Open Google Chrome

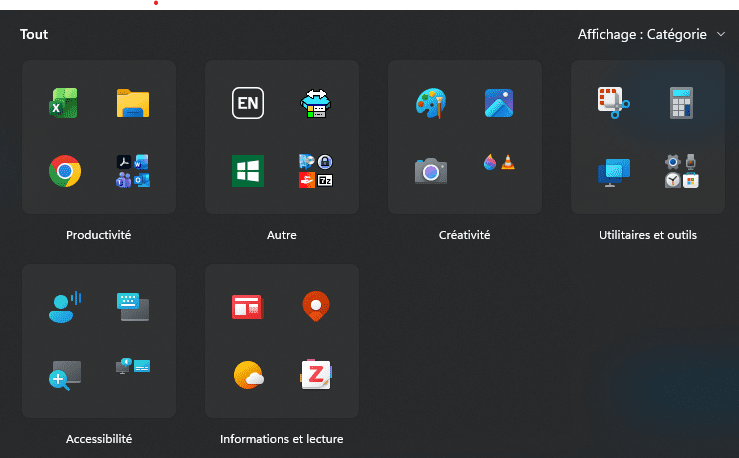pos(65,171)
